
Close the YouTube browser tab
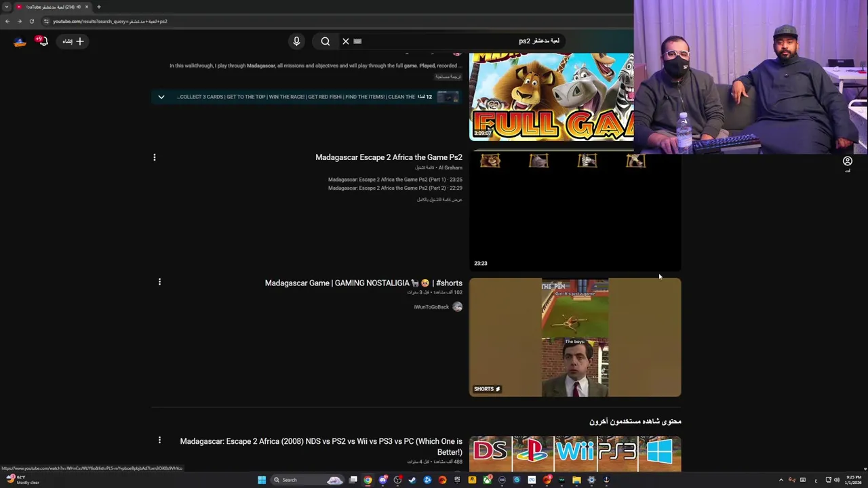click(x=87, y=7)
